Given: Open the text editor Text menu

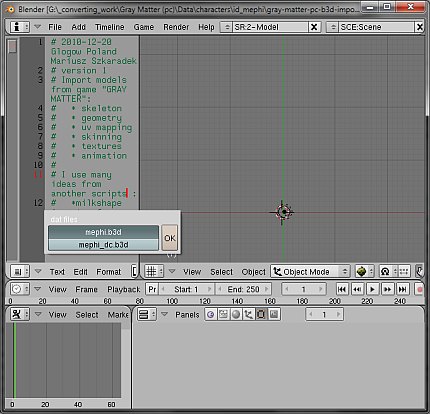Looking at the screenshot, I should click(57, 272).
